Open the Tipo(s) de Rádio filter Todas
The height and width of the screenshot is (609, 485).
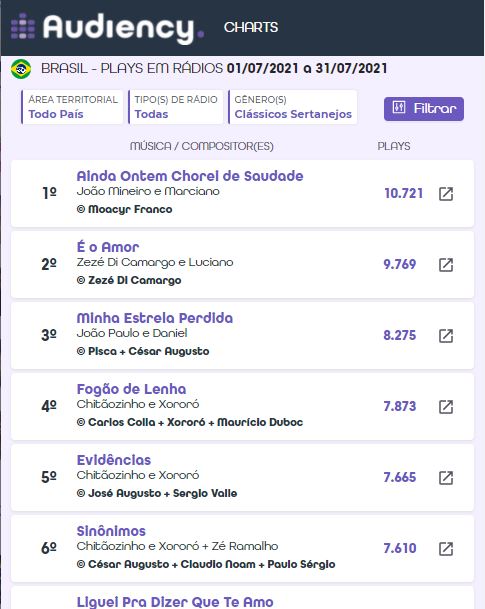tap(176, 107)
